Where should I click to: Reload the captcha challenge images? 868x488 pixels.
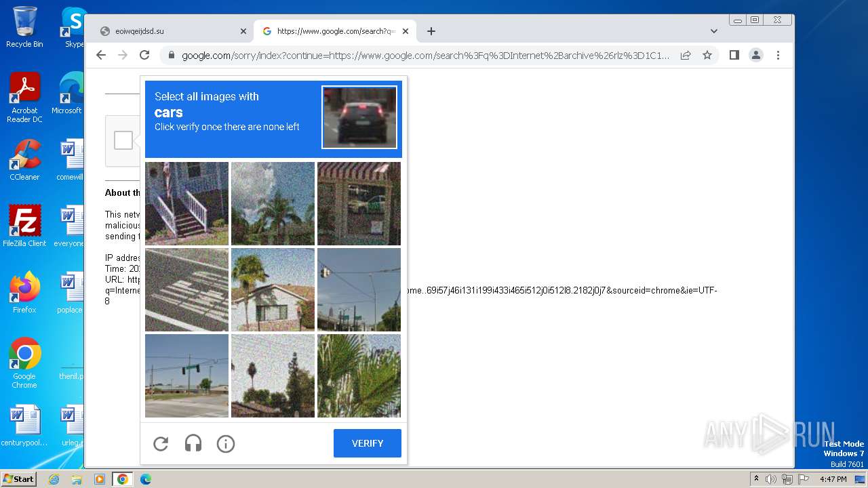pyautogui.click(x=161, y=444)
